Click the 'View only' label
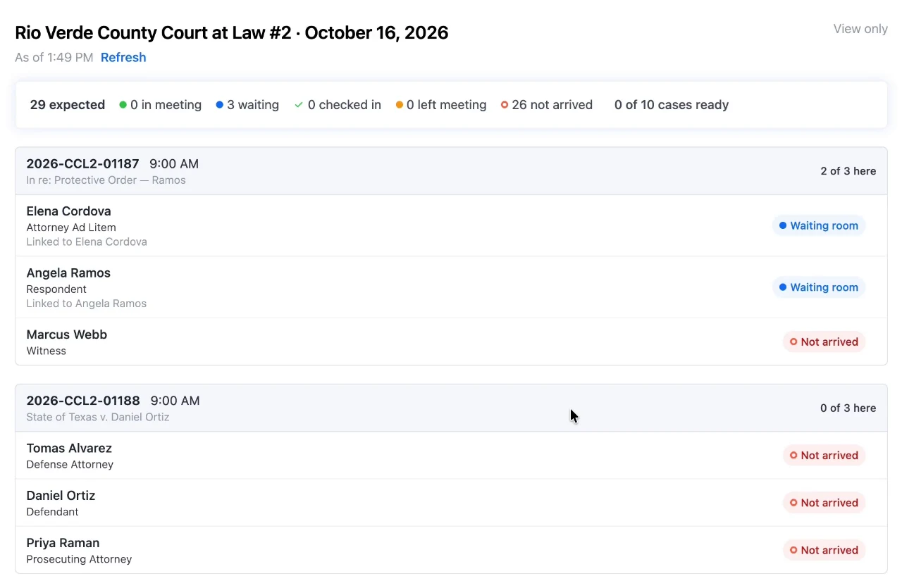This screenshot has height=588, width=902. 860,29
